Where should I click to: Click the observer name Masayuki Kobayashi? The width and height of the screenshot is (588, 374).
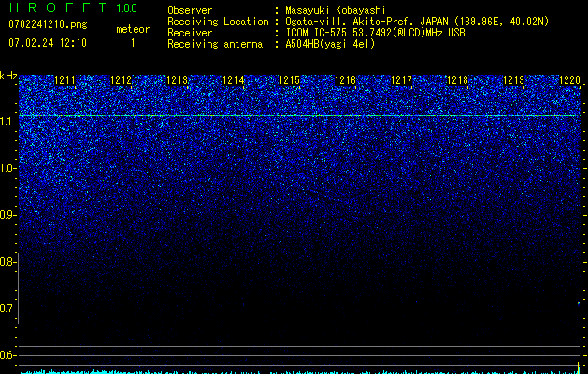pyautogui.click(x=336, y=10)
